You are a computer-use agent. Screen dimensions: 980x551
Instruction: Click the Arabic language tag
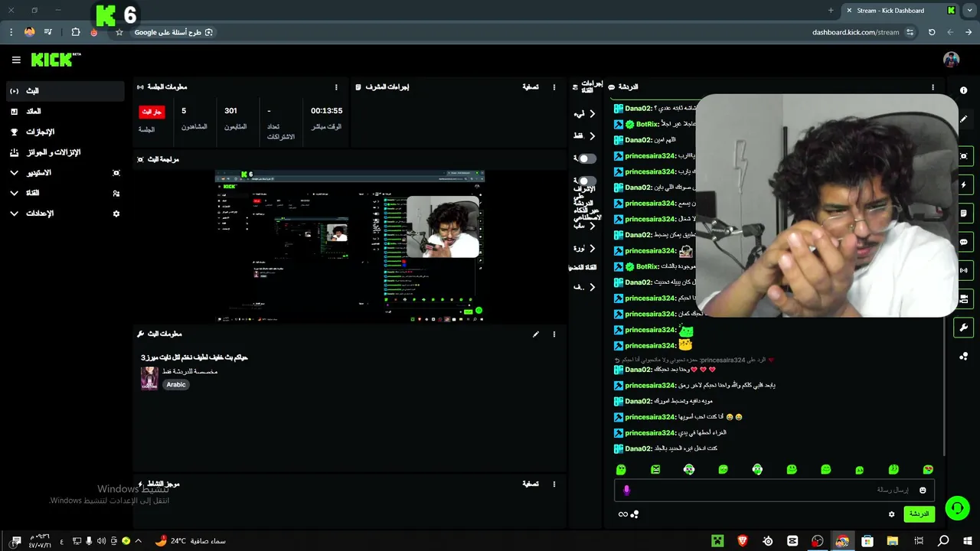(x=176, y=385)
